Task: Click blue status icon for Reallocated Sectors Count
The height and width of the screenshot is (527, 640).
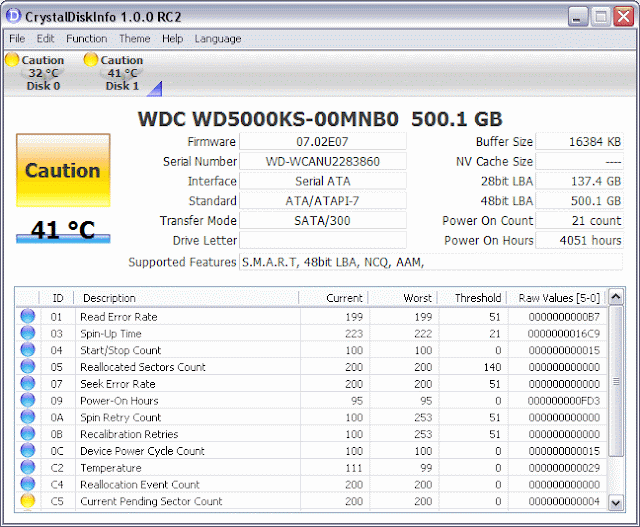Action: coord(28,367)
